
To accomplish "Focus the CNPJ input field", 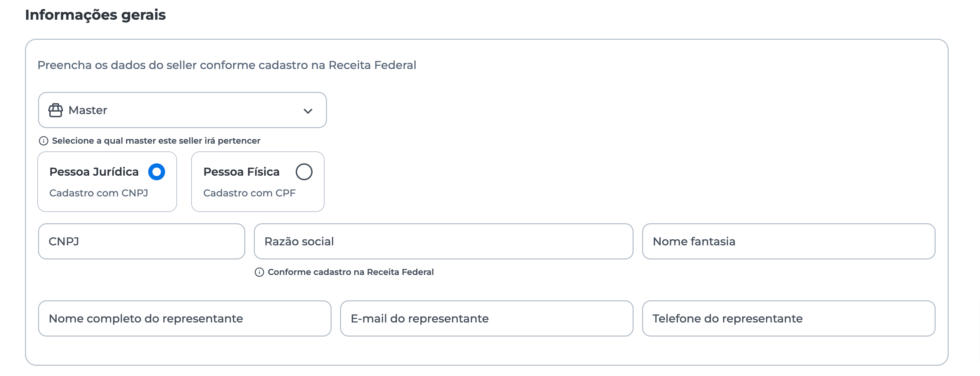I will 141,242.
